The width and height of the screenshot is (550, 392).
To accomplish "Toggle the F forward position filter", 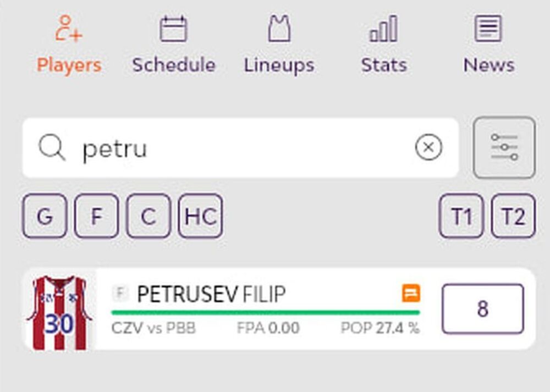I will 96,216.
